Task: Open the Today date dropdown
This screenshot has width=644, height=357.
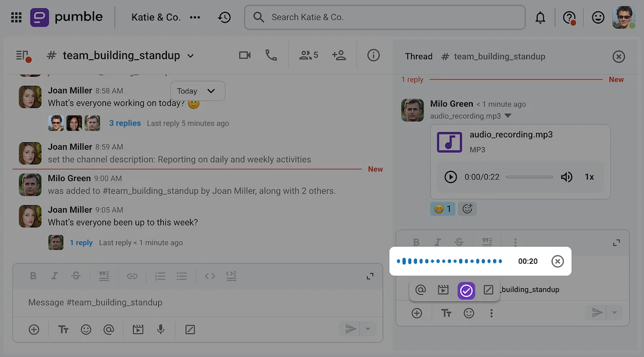Action: (x=197, y=91)
